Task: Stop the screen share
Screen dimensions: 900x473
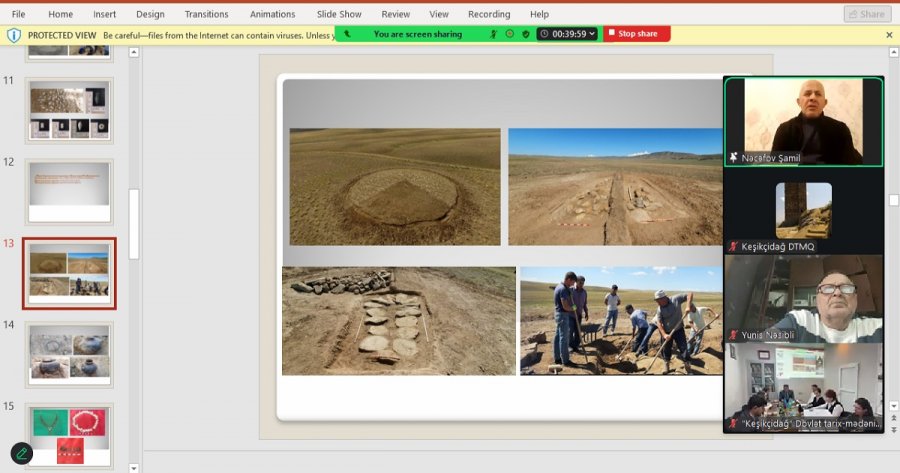Action: point(637,34)
